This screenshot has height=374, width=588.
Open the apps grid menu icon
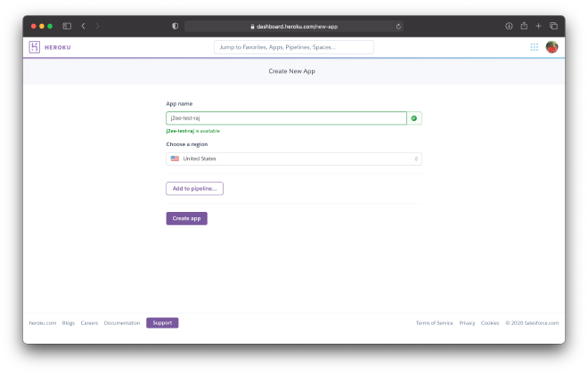pyautogui.click(x=534, y=47)
